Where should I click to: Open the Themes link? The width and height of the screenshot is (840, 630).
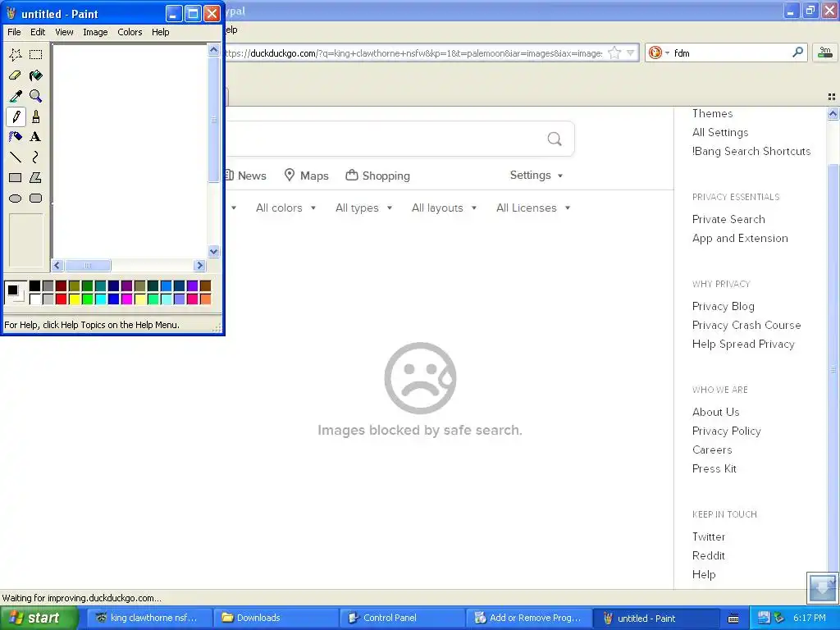point(712,113)
